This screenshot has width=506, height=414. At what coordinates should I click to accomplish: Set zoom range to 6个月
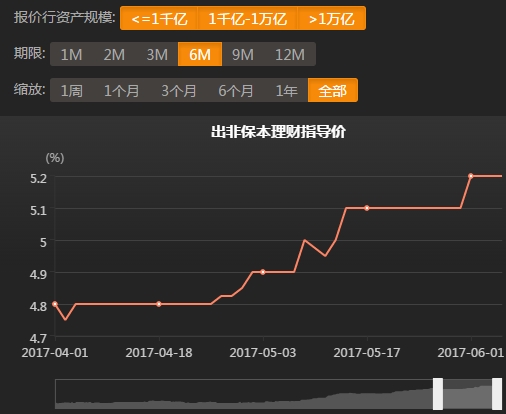click(236, 90)
